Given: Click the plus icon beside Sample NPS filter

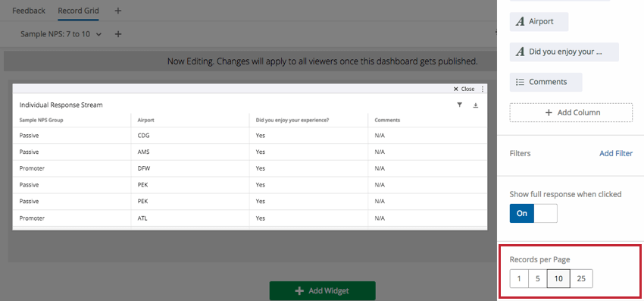Looking at the screenshot, I should (118, 34).
